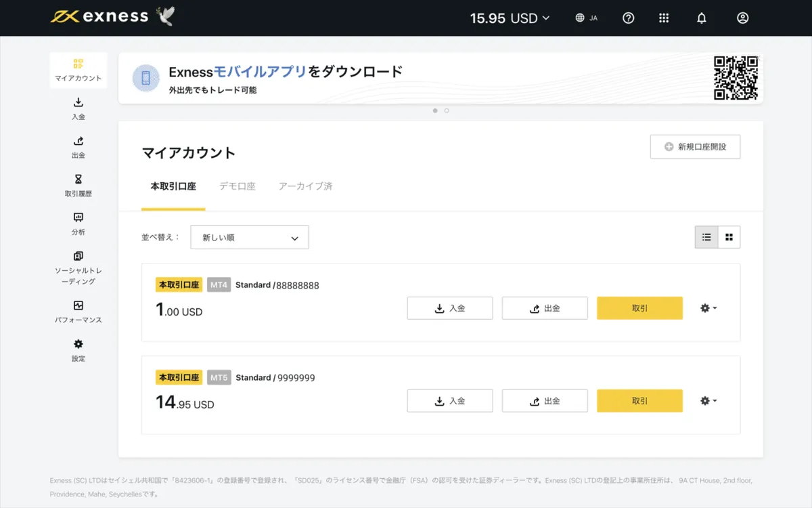Click 入金 deposit for account 88888888
The height and width of the screenshot is (508, 812).
point(450,308)
